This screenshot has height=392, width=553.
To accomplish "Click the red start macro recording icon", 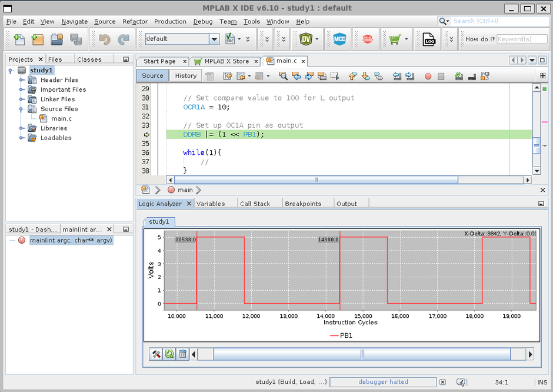I will pyautogui.click(x=428, y=76).
